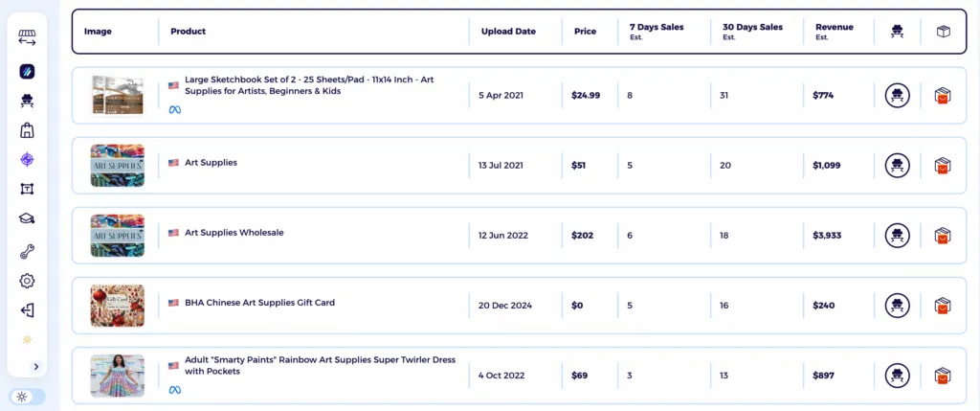Open the store switch icon in sidebar
The image size is (980, 411).
[27, 37]
